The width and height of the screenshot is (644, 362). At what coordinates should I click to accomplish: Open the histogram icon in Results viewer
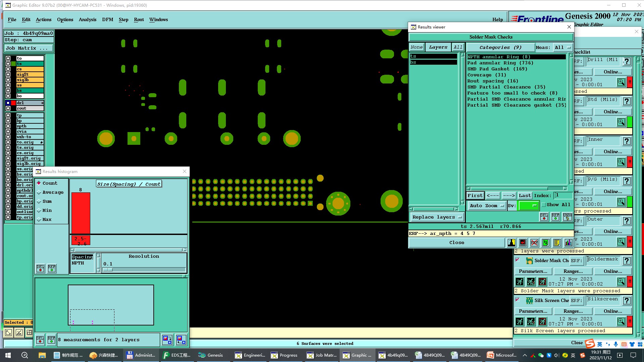pos(568,242)
